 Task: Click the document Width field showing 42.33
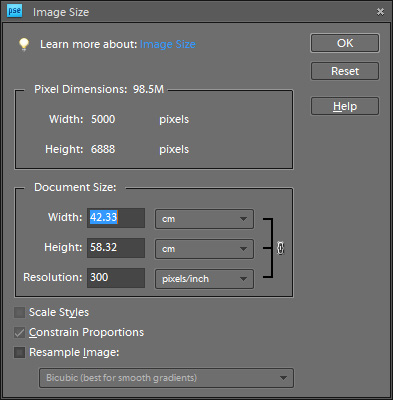[116, 218]
